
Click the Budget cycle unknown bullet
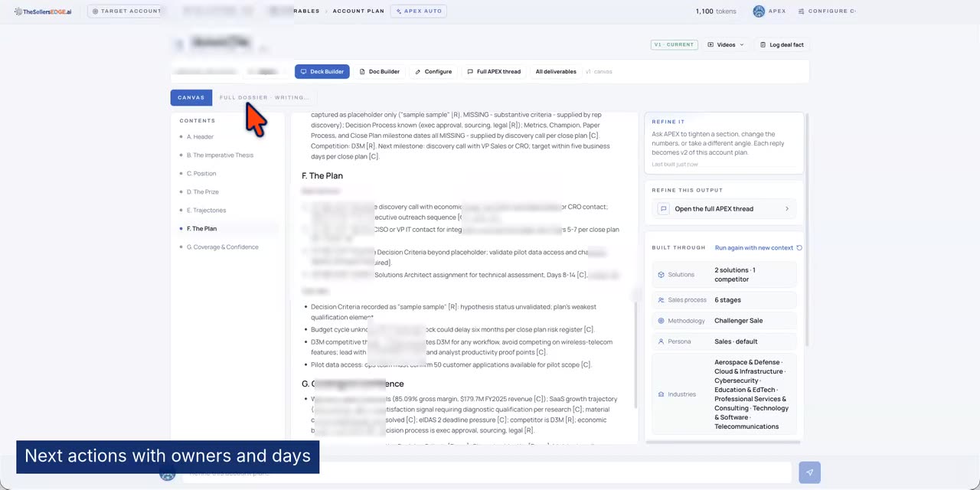tap(452, 329)
